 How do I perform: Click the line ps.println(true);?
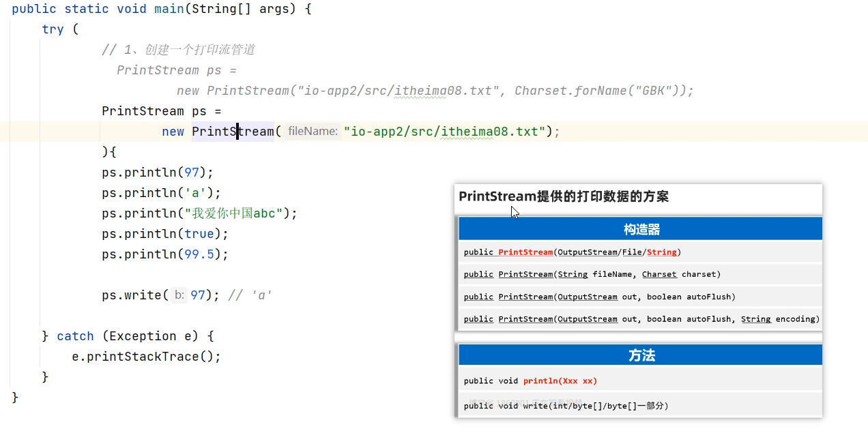tap(165, 234)
